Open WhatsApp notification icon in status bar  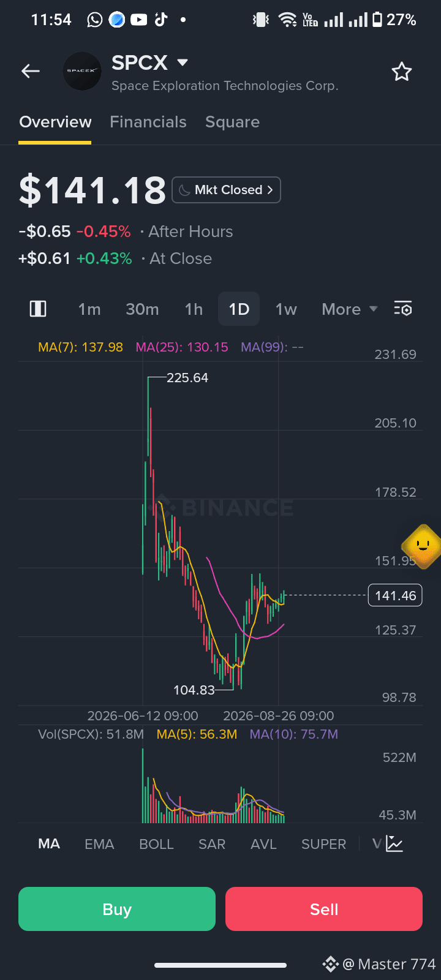[95, 20]
